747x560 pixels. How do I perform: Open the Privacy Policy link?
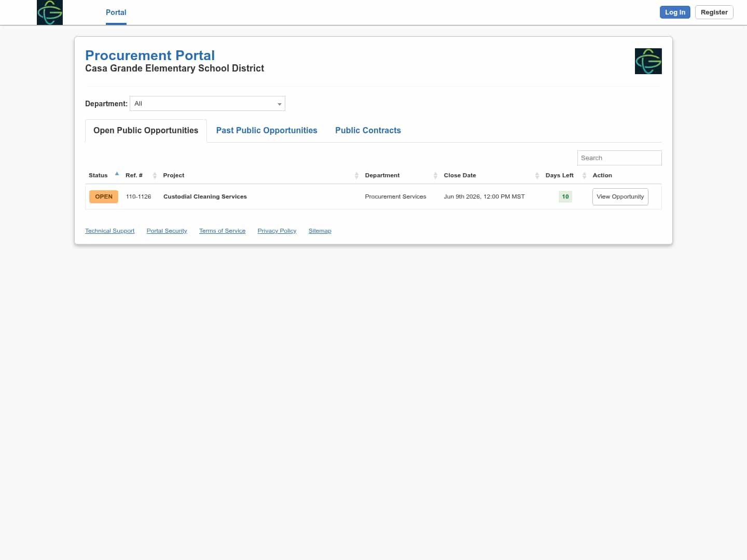tap(277, 231)
